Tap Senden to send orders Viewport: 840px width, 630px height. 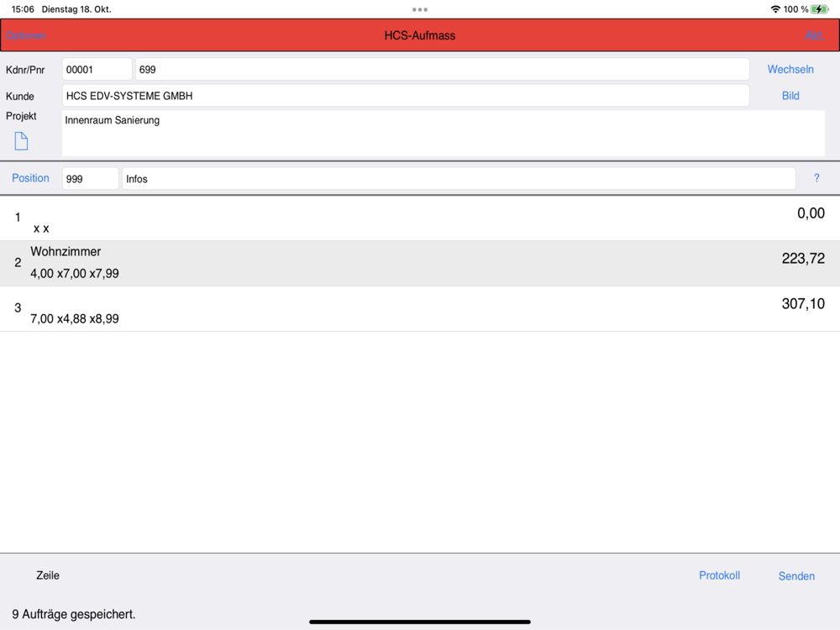click(x=796, y=576)
